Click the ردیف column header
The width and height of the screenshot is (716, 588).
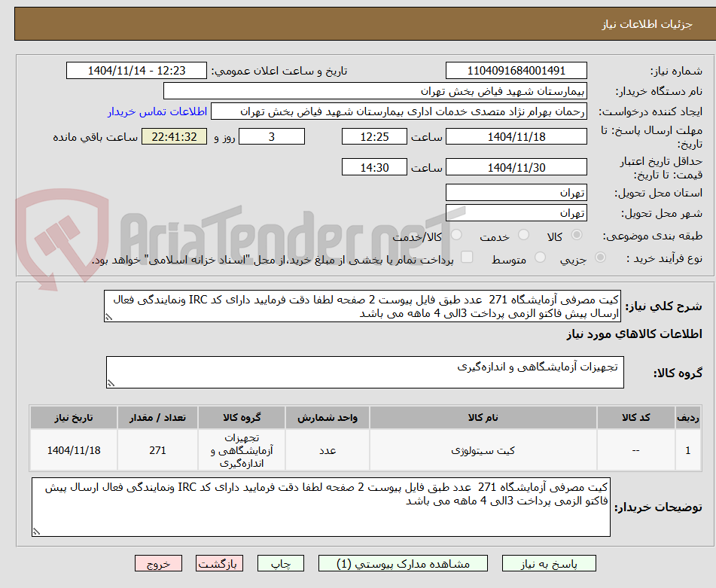click(687, 417)
